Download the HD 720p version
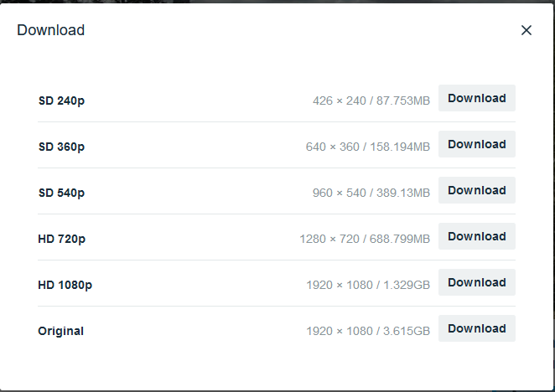555x392 pixels. [x=476, y=236]
